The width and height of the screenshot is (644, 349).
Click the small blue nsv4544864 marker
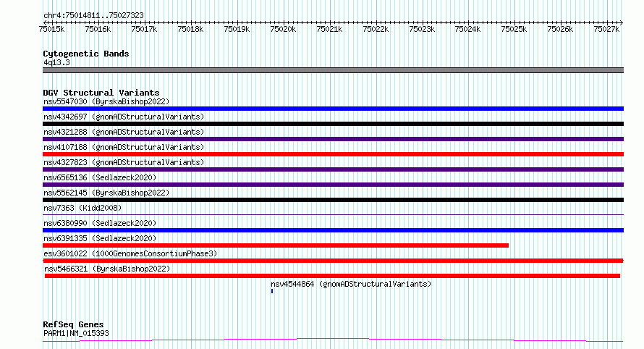[272, 292]
